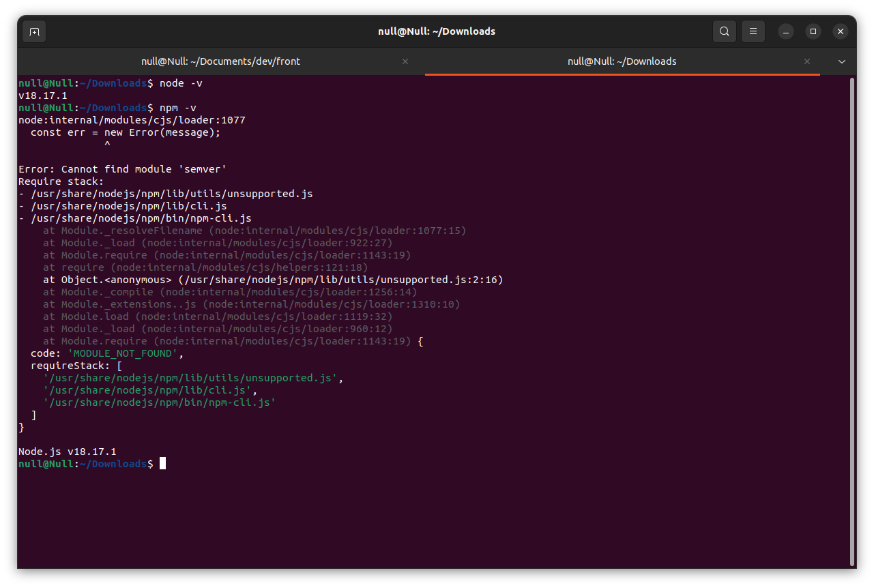Click 'node:internal/modules/cjs/loader:1077' line

pyautogui.click(x=132, y=120)
